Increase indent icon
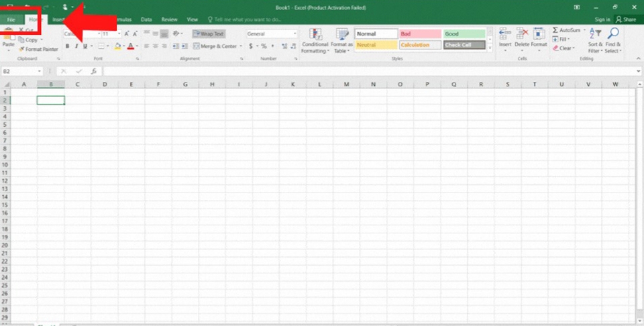This screenshot has height=326, width=644. coord(184,46)
